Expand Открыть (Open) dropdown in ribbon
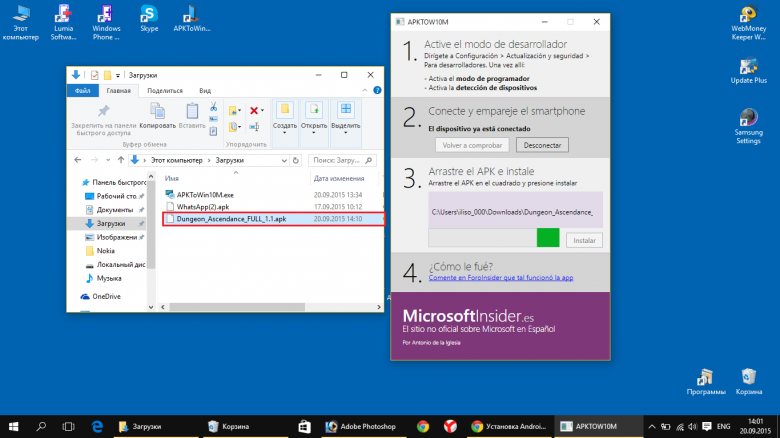The image size is (780, 438). coord(313,133)
